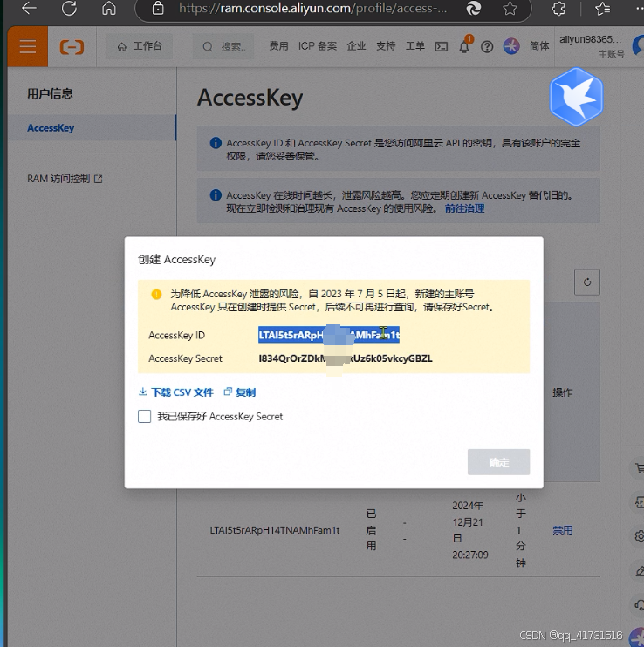Click the 2024年12月21日 creation time cell
The image size is (644, 647).
click(470, 530)
